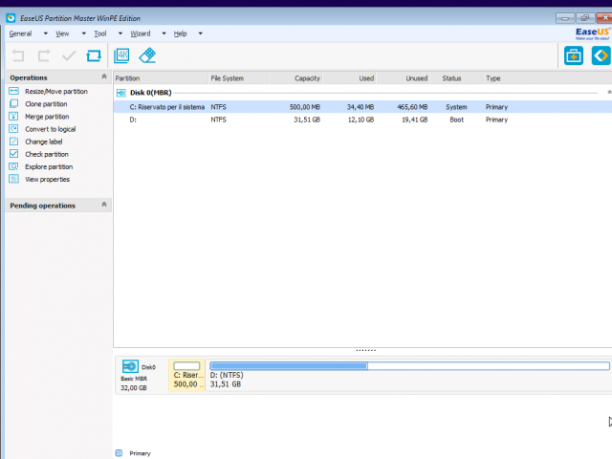Choose Clone partition operation
Image resolution: width=612 pixels, height=459 pixels.
pos(46,104)
